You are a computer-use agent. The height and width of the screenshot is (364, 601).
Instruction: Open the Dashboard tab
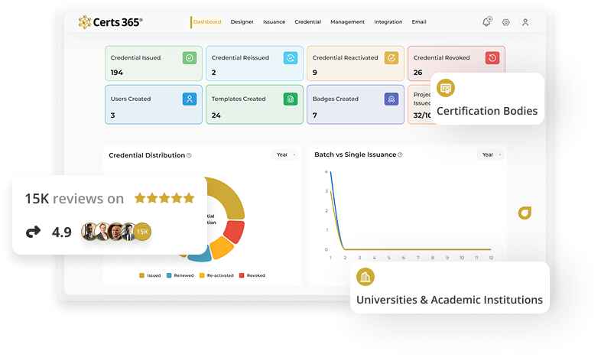[x=207, y=22]
